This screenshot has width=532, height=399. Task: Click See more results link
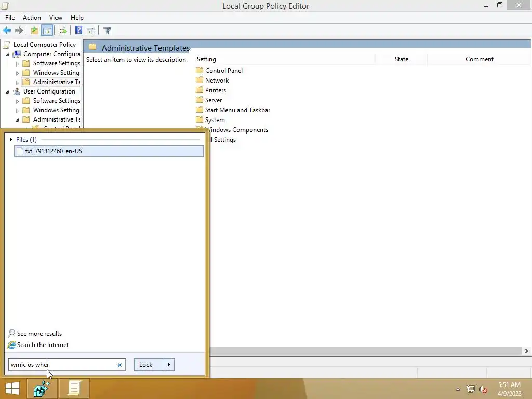pyautogui.click(x=39, y=333)
